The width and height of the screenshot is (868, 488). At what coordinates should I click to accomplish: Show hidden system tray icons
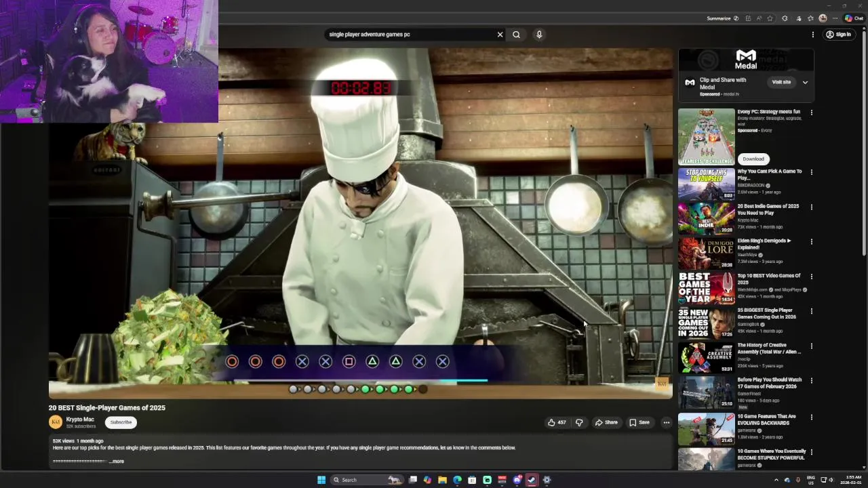click(x=776, y=480)
